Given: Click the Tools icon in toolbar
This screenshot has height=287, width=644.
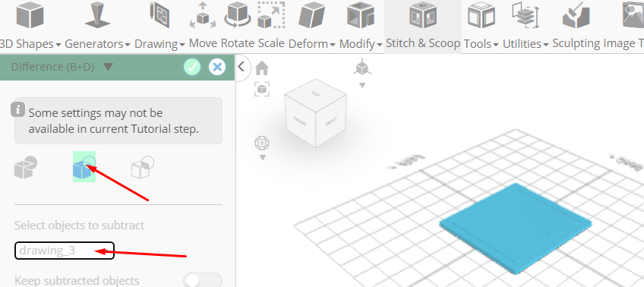Looking at the screenshot, I should [x=481, y=15].
